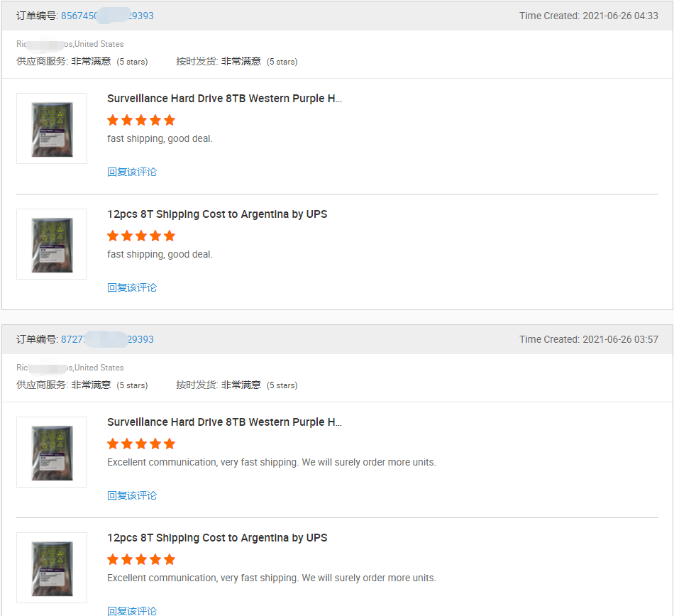Click star rating of 12pcs Shipping, 03:57 order
Screen dimensions: 674x616
point(141,559)
